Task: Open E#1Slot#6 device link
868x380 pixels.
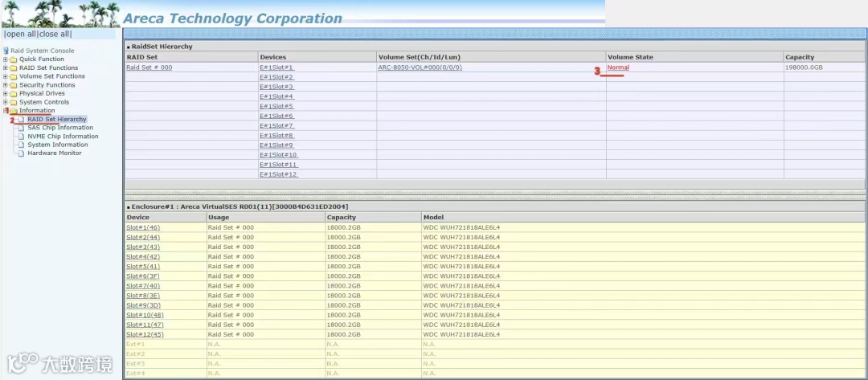Action: pyautogui.click(x=276, y=116)
